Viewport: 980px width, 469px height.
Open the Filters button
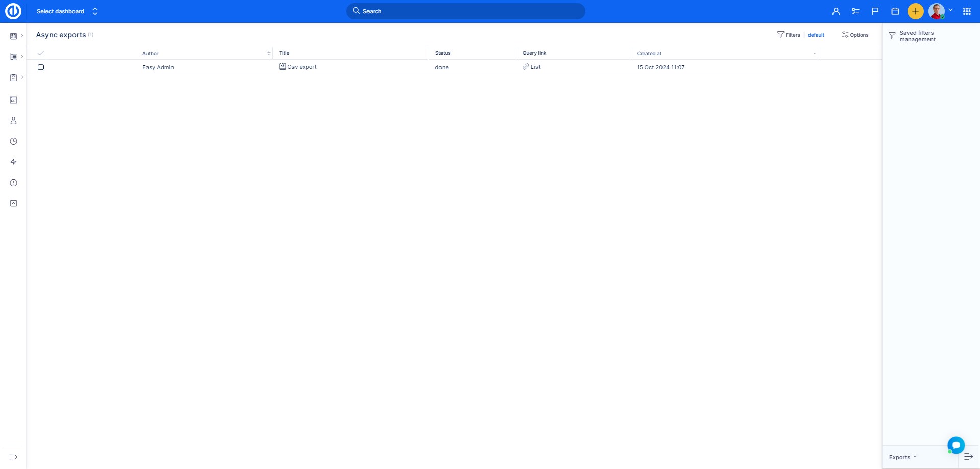click(x=789, y=35)
